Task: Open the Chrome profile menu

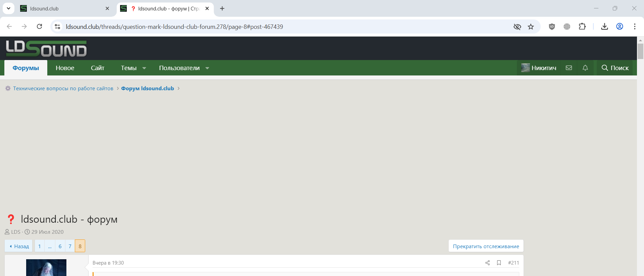Action: click(x=620, y=26)
